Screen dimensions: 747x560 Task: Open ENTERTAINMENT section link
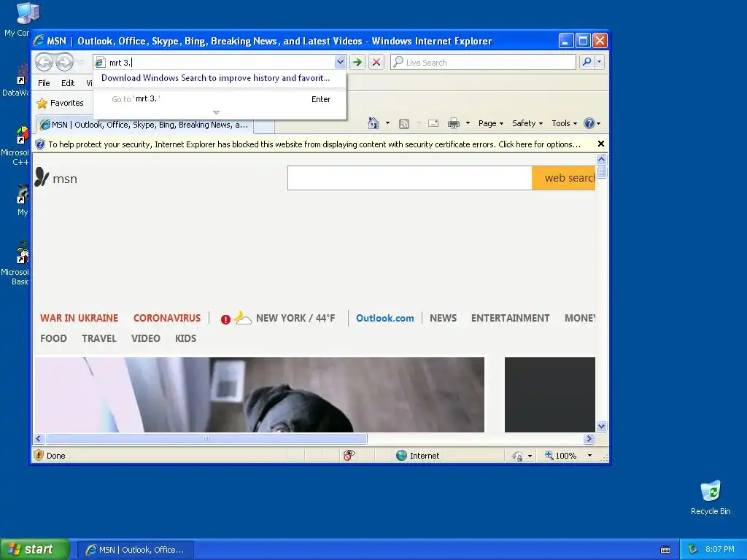[x=510, y=318]
